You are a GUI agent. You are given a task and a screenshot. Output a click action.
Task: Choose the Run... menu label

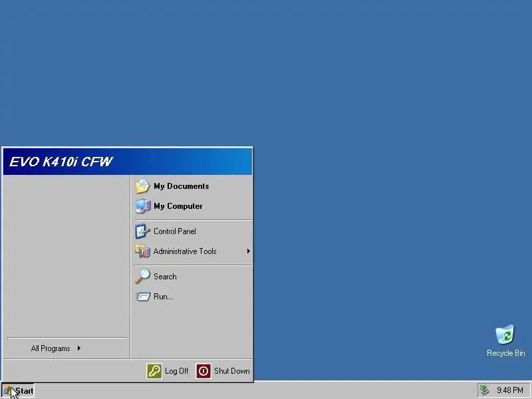click(x=163, y=297)
